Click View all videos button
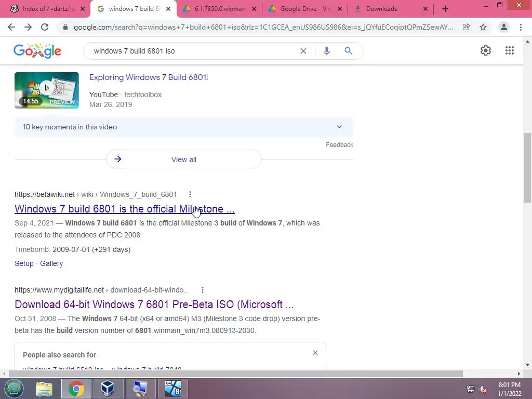Image resolution: width=532 pixels, height=399 pixels. click(x=183, y=159)
